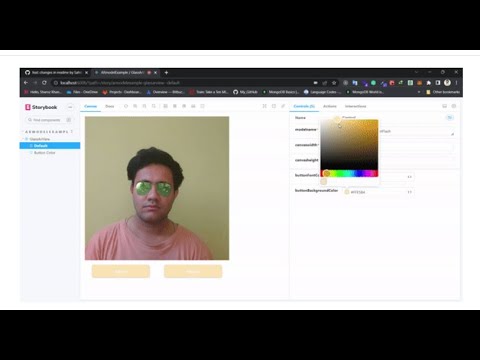Collapse the ARMODELEXAMPLE sidebar section
Screen dimensions: 480x360
47,132
